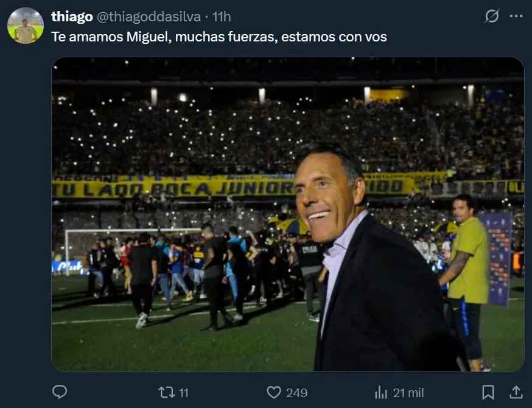Click the repost count "11"
Viewport: 532px width, 408px height.
[x=183, y=393]
